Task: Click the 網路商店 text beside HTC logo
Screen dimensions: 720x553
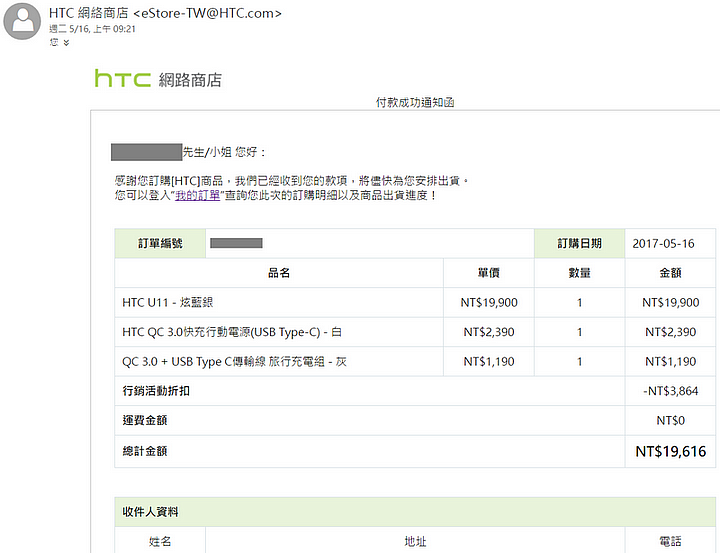Action: (190, 80)
